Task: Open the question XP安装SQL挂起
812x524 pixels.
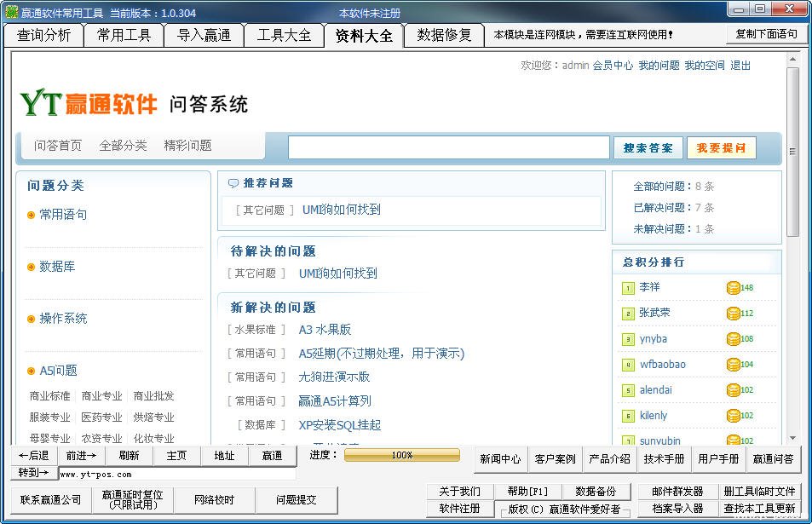Action: 340,426
